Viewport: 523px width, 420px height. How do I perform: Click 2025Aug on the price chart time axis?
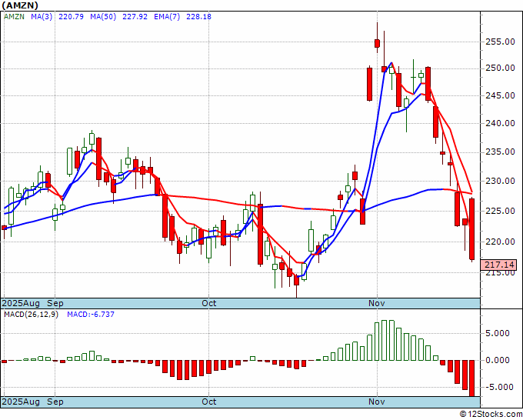tap(21, 303)
